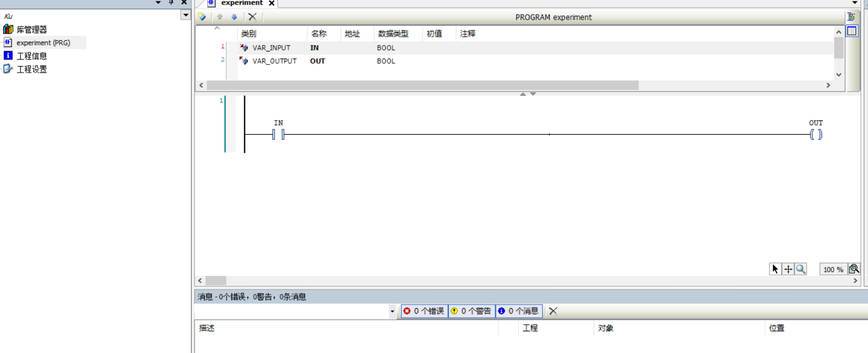Screen dimensions: 868x353
Task: Click the 100 % zoom level field
Action: click(833, 269)
